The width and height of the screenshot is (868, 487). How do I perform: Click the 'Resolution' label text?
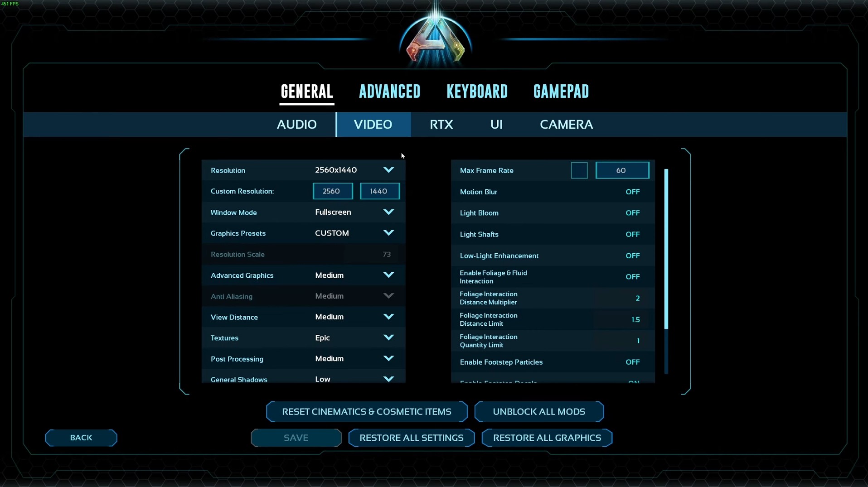point(228,170)
